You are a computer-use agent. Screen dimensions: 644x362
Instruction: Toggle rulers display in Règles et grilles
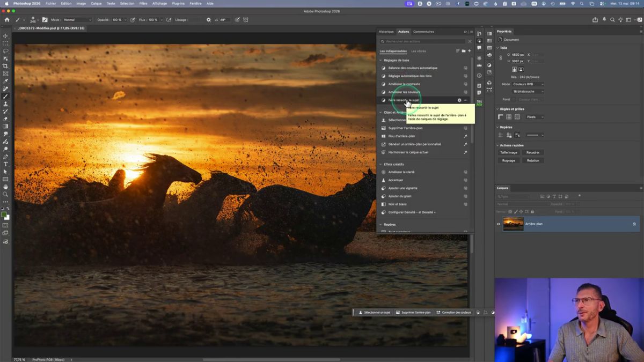(x=501, y=116)
